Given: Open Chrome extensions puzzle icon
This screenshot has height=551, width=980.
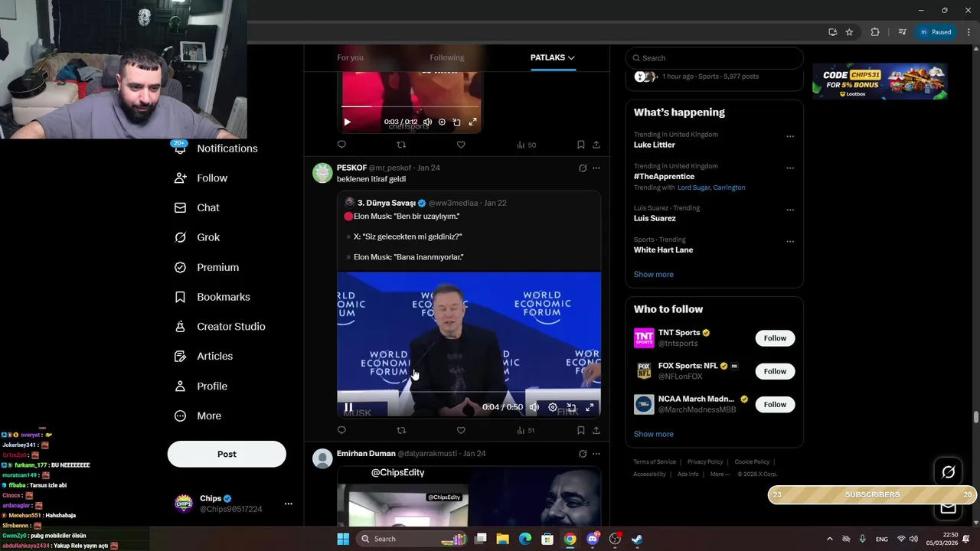Looking at the screenshot, I should click(875, 32).
